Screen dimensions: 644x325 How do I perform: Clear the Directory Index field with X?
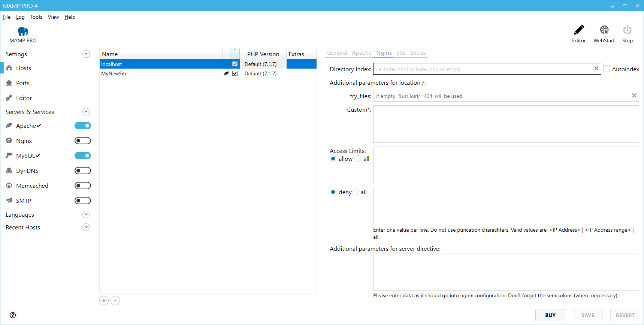[596, 69]
